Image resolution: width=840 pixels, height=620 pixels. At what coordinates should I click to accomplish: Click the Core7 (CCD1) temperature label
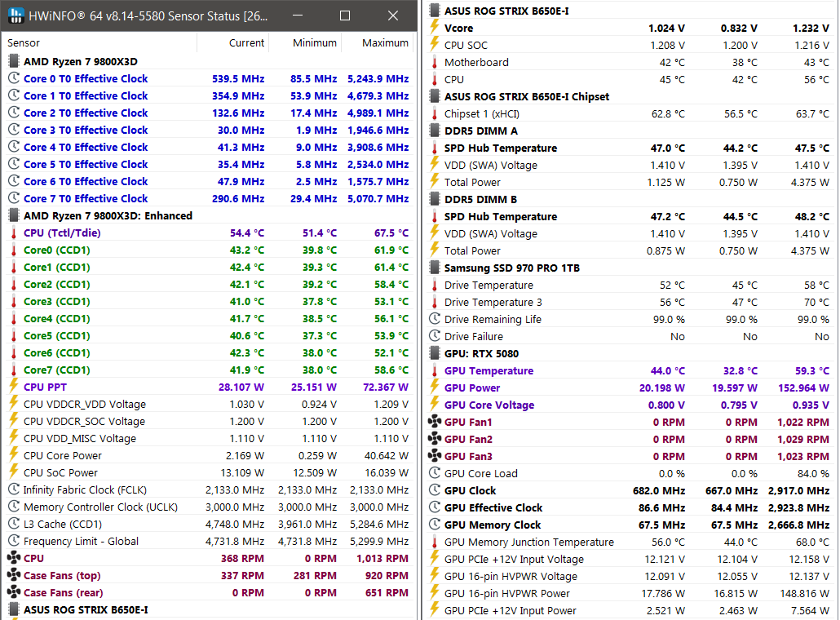pos(57,370)
